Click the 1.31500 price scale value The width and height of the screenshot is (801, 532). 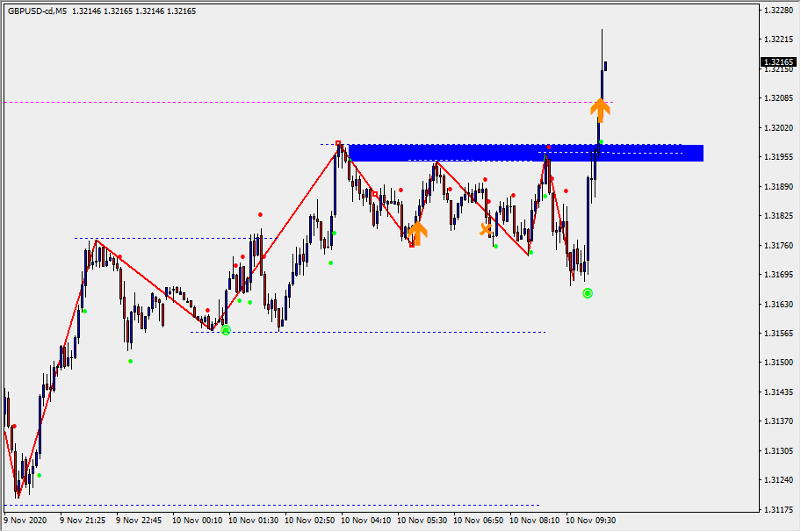778,363
